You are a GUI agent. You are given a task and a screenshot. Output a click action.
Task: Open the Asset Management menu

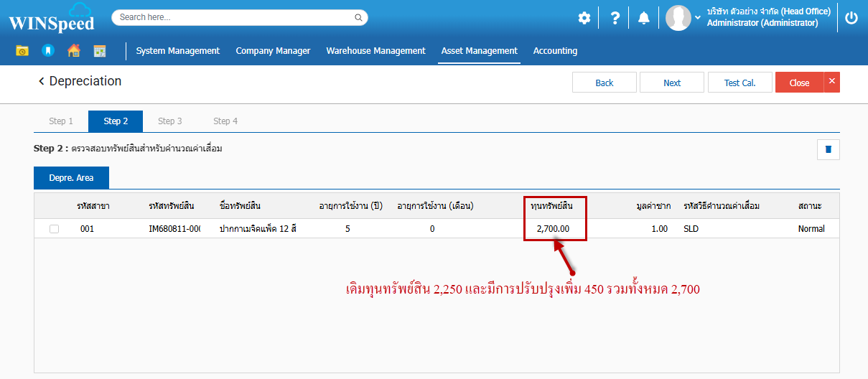(479, 51)
